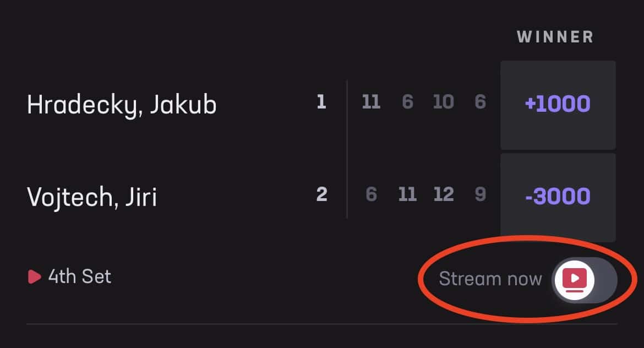Select the WINNER market header

pos(555,36)
